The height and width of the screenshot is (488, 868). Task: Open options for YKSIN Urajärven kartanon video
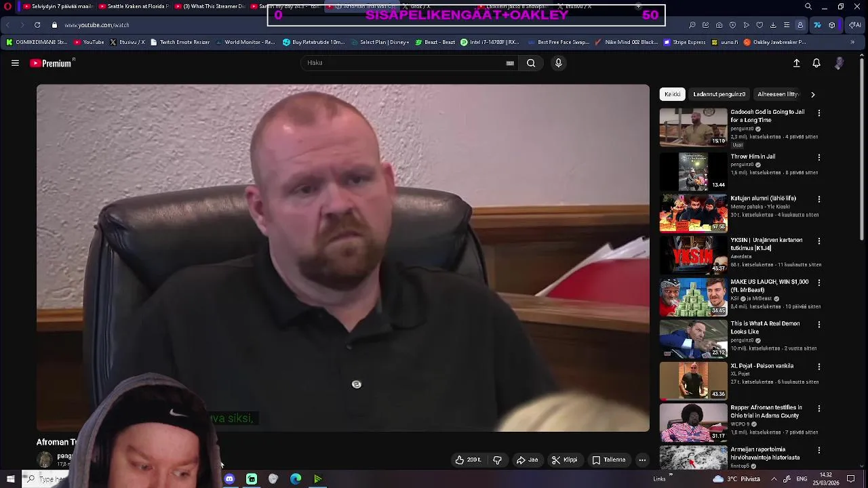819,241
